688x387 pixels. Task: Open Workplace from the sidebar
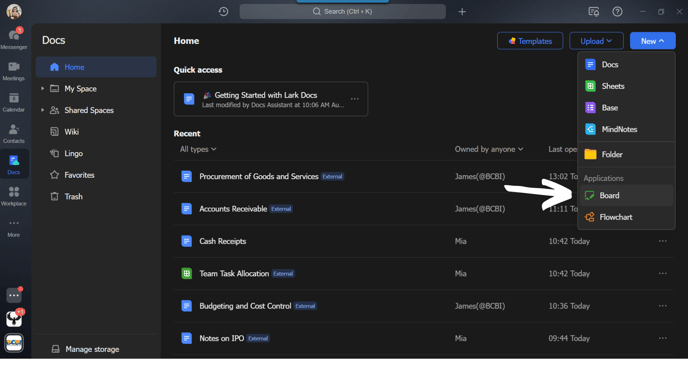[14, 196]
